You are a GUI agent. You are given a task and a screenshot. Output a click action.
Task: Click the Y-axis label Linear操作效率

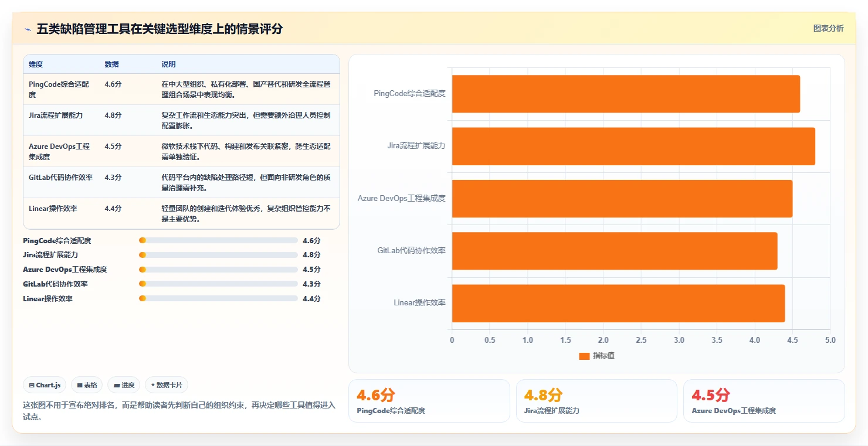pos(420,303)
